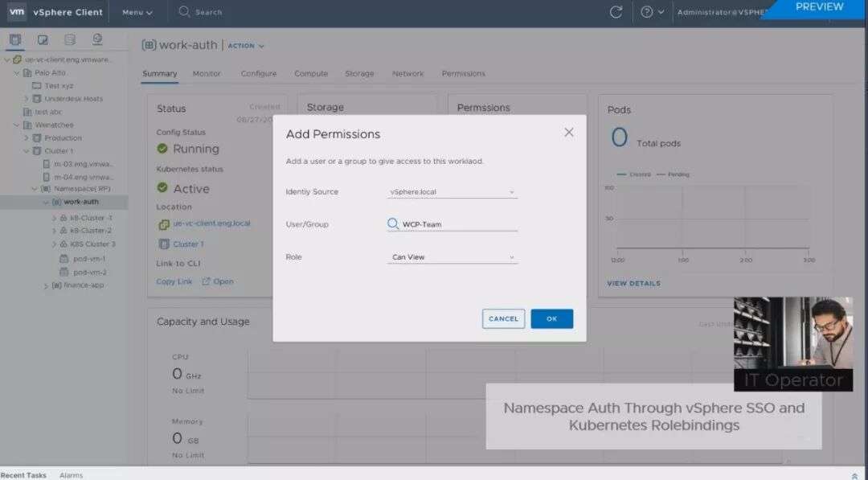This screenshot has width=868, height=480.
Task: Select the Storage inventory icon
Action: tap(70, 40)
